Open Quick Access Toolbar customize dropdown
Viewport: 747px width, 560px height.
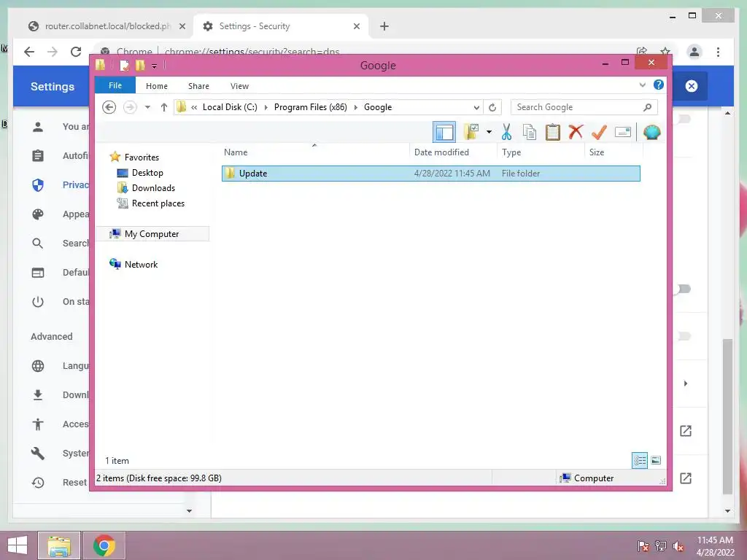click(x=155, y=66)
